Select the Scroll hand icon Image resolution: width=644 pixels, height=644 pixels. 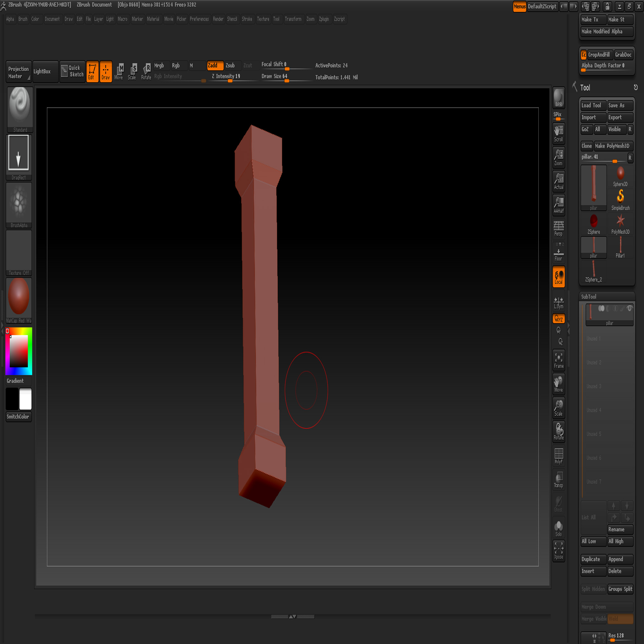pos(558,133)
